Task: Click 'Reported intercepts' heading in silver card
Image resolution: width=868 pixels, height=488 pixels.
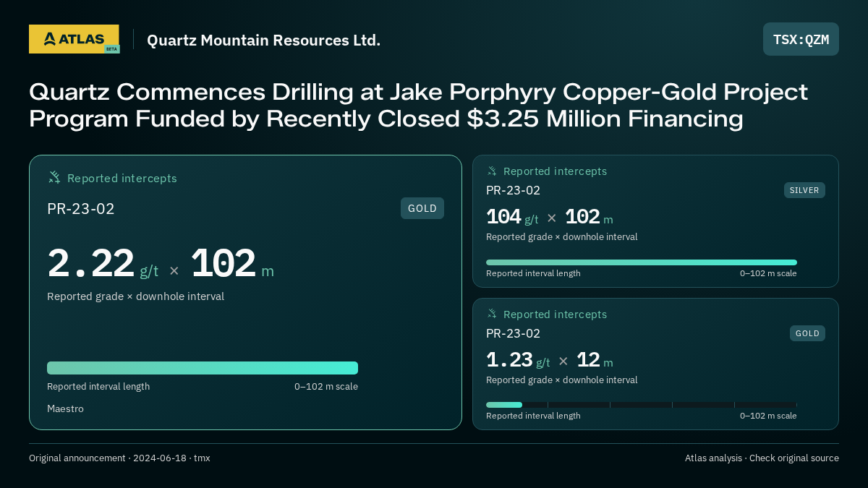Action: [x=555, y=171]
